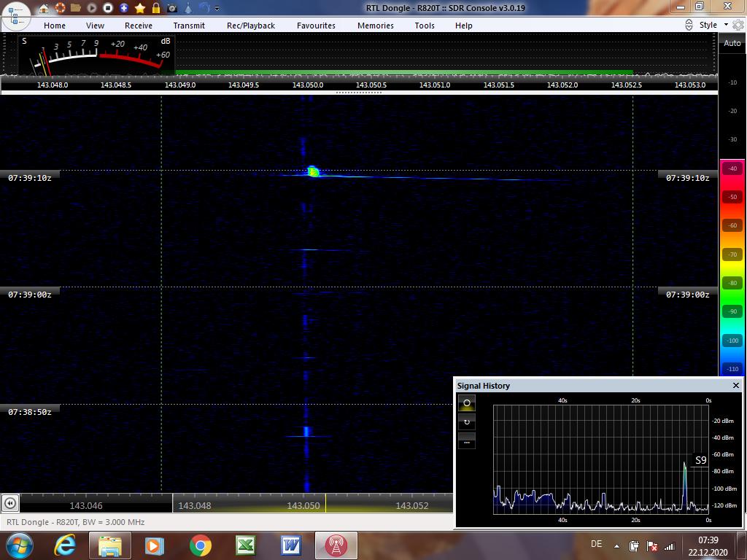Click the settings gear icon at top right

[738, 26]
